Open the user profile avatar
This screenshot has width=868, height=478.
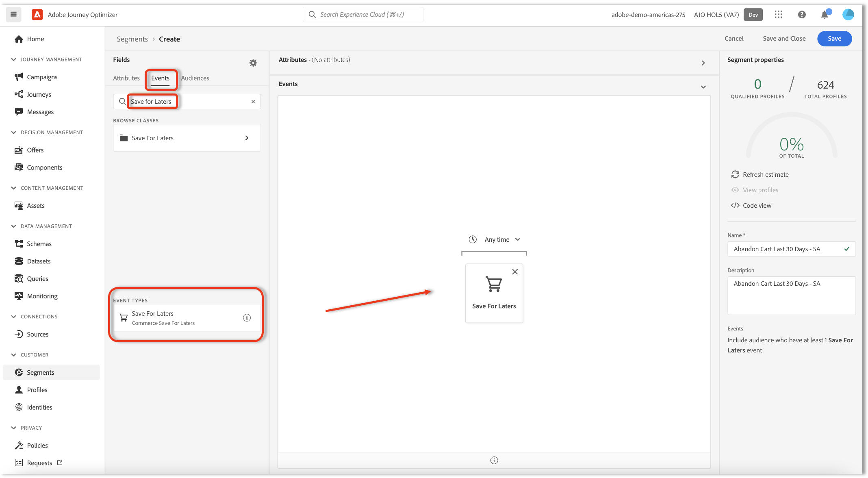click(848, 15)
